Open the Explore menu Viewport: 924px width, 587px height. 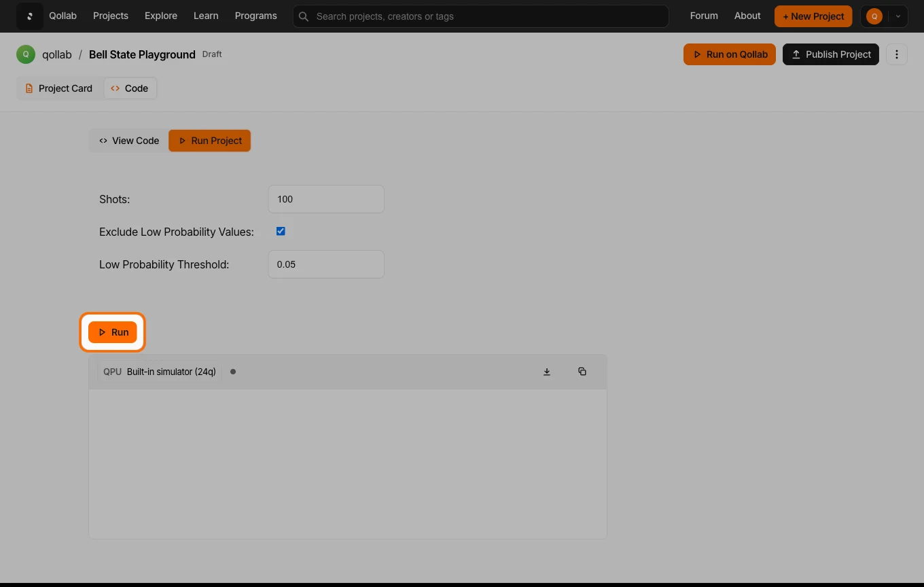[161, 16]
